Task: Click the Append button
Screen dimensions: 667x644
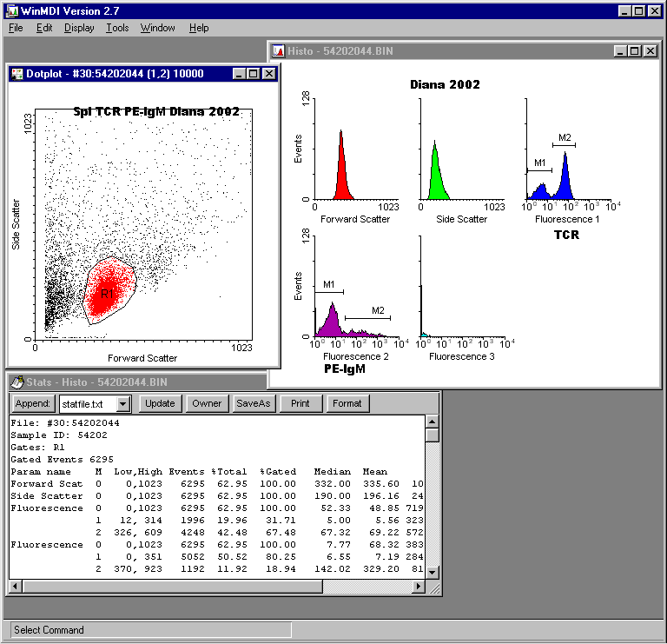Action: pos(33,403)
